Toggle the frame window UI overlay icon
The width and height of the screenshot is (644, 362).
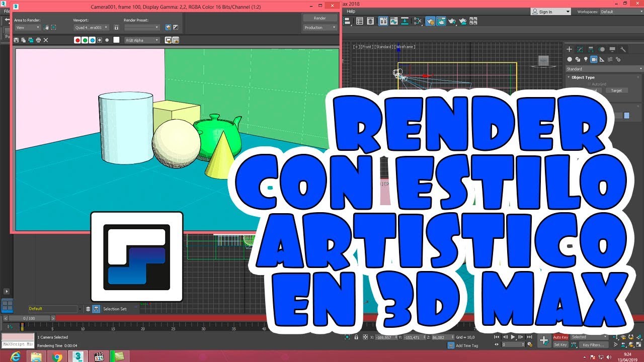[168, 40]
